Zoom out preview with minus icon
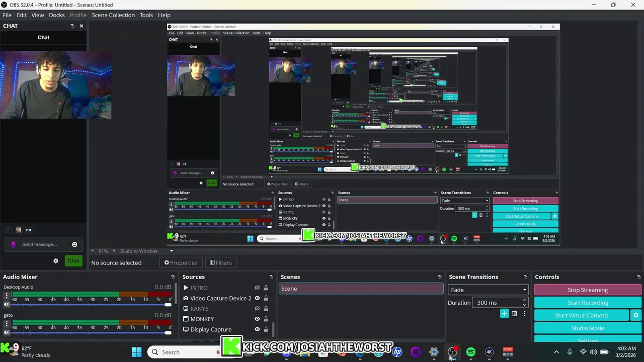Viewport: 644px width, 362px height. coord(92,251)
